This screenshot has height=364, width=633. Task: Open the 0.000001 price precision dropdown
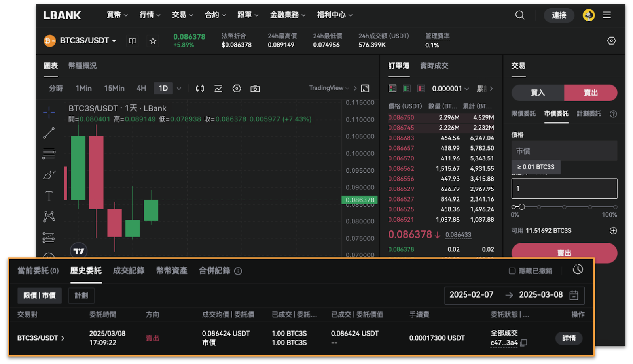tap(450, 89)
